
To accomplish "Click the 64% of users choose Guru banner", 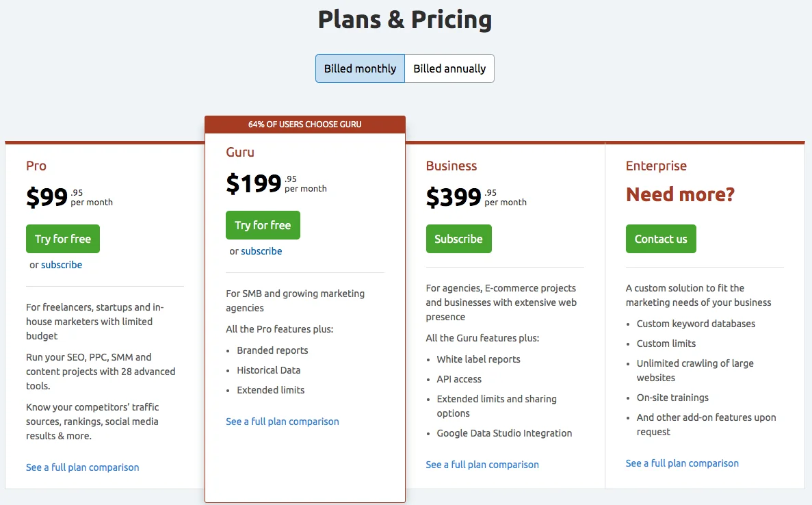I will [304, 124].
